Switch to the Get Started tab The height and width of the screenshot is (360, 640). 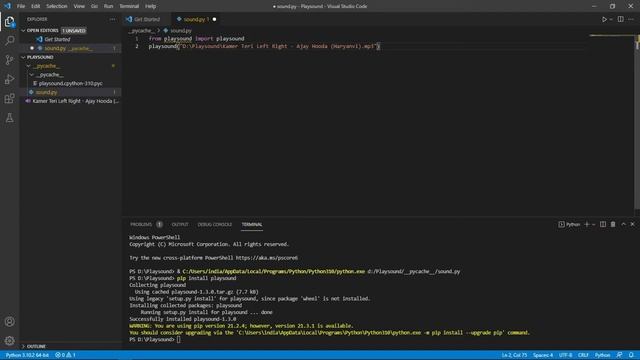coord(146,19)
